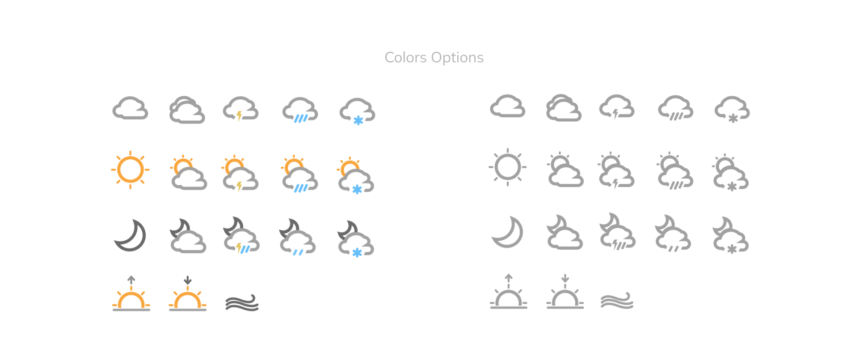Select the gray sun with rain cloud icon
The height and width of the screenshot is (358, 868).
674,171
